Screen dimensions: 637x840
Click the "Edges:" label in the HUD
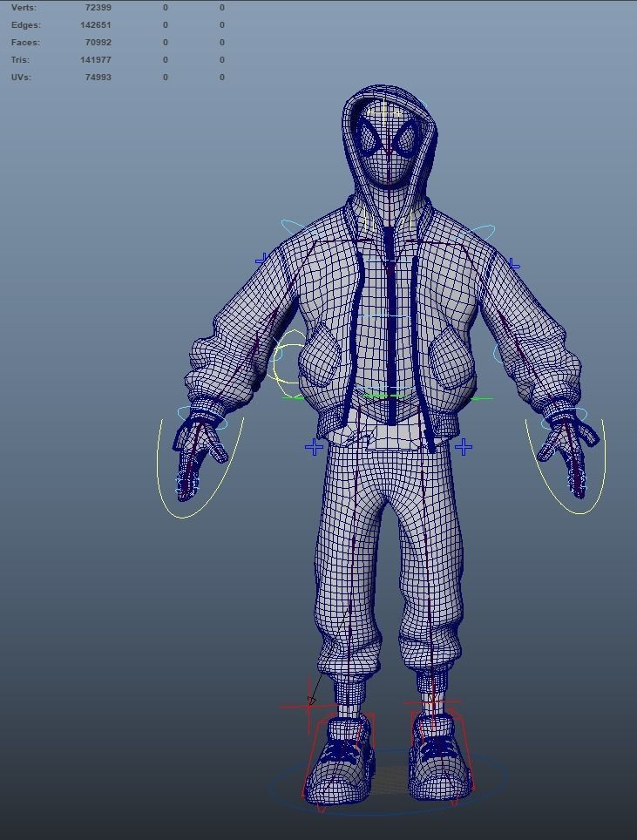(x=26, y=24)
